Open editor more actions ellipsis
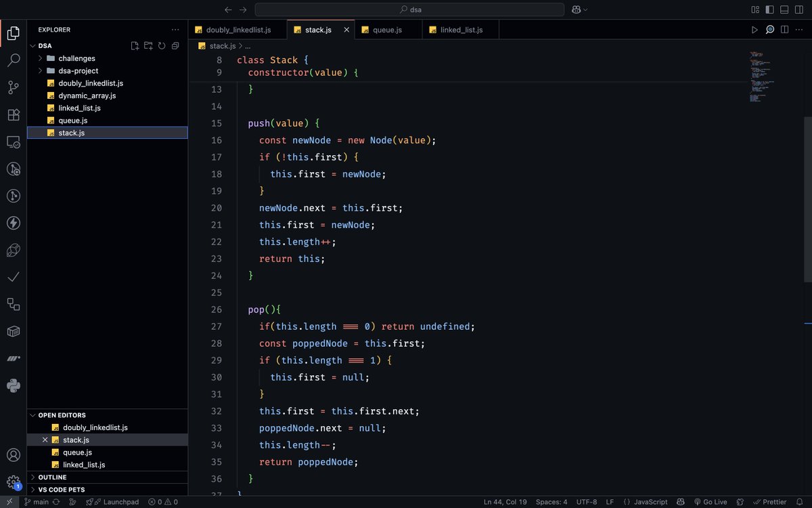This screenshot has height=508, width=812. [x=800, y=30]
